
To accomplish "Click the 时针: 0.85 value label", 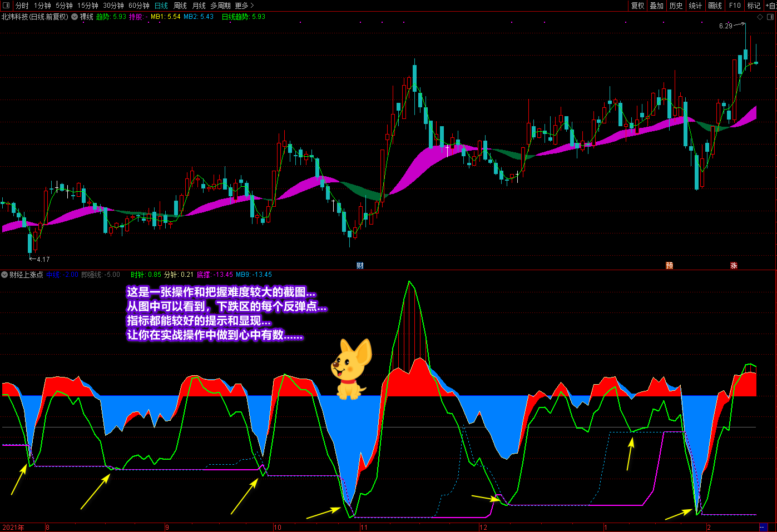I will (146, 275).
